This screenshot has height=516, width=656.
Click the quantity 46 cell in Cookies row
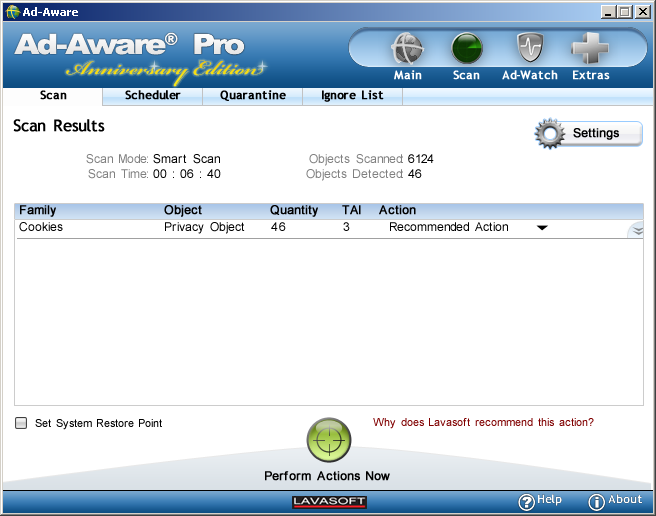[x=278, y=227]
